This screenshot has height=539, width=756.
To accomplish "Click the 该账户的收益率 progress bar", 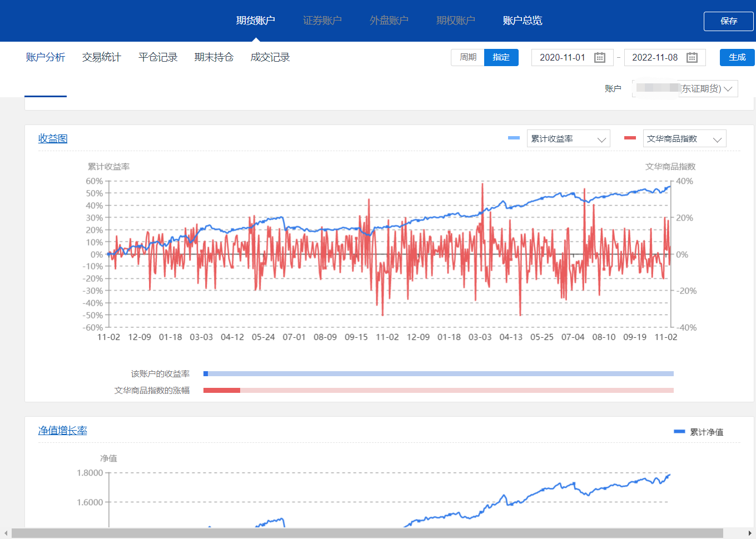I will coord(439,374).
